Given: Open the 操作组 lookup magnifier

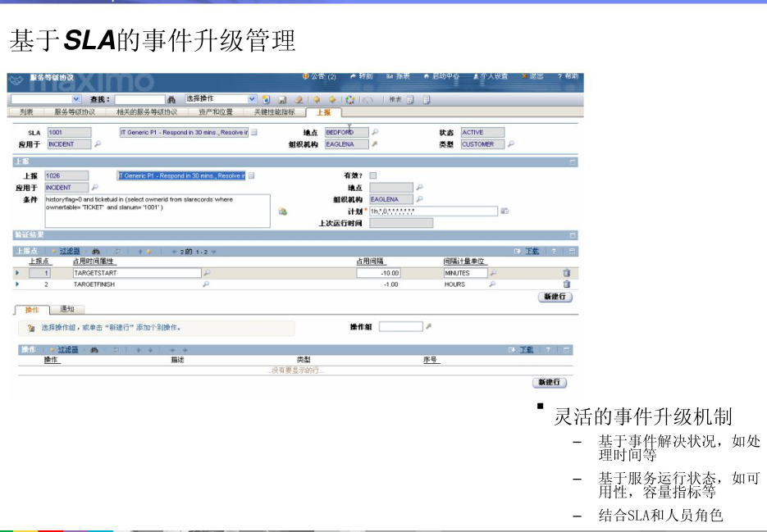Looking at the screenshot, I should click(x=431, y=325).
